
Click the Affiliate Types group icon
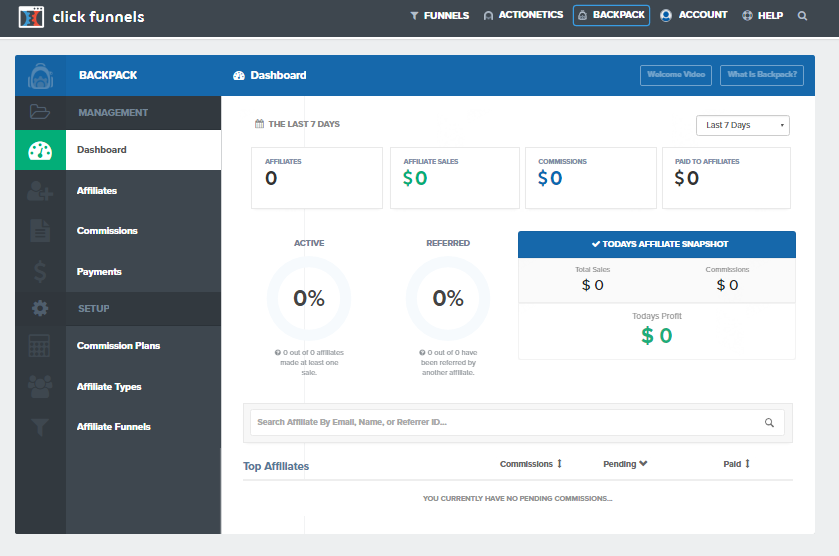click(40, 386)
